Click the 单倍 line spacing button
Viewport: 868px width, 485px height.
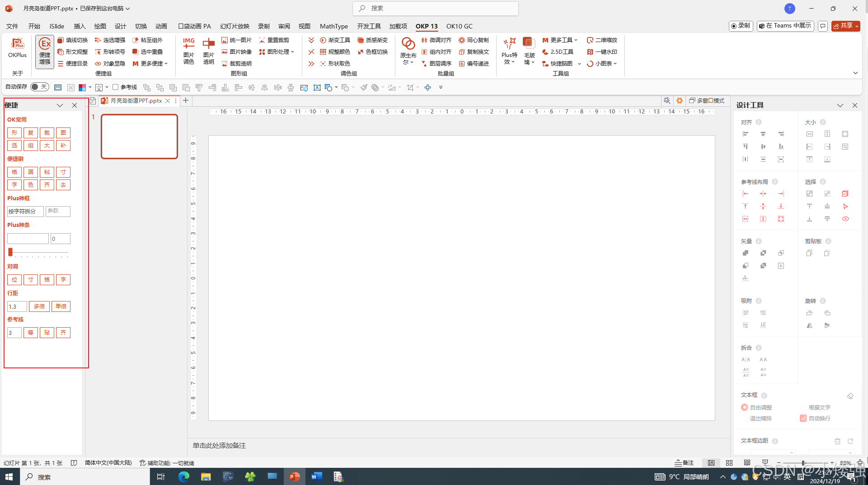coord(61,306)
